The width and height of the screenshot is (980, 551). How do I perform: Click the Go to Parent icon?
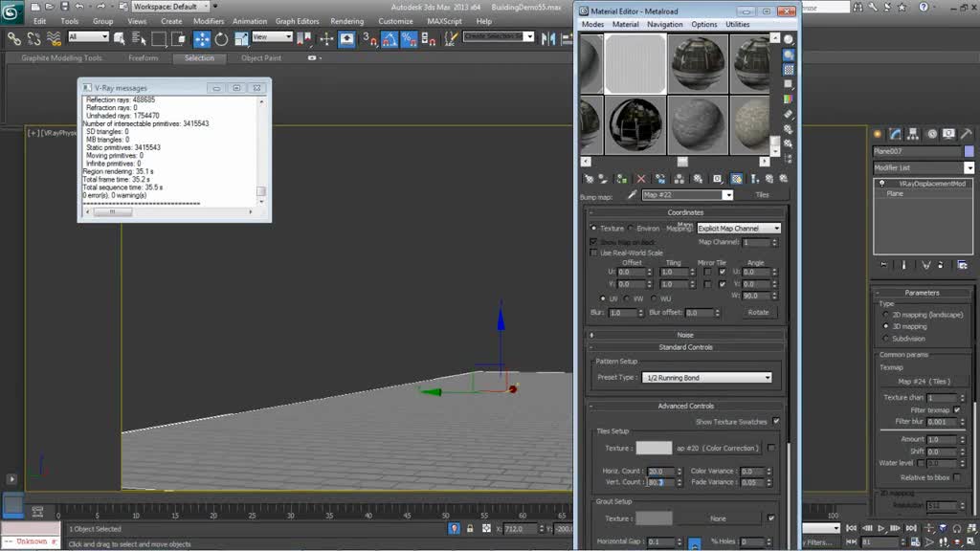(x=769, y=179)
